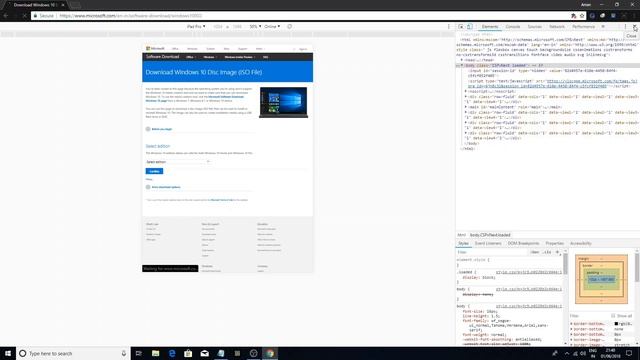Expand the More download options section
640x360 pixels.
(163, 187)
